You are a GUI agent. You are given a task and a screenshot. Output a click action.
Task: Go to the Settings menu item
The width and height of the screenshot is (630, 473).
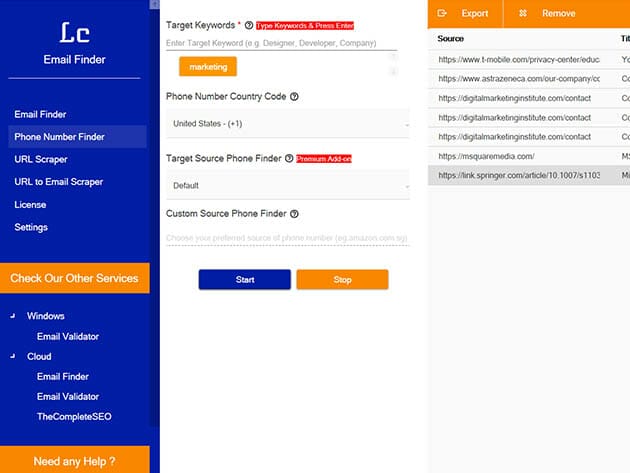pos(30,228)
